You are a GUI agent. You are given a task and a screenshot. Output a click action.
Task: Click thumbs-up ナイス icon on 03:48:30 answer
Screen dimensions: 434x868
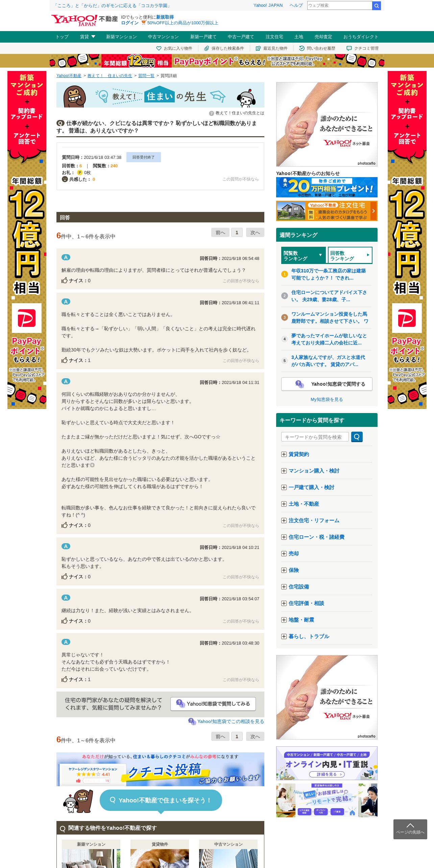(x=65, y=679)
